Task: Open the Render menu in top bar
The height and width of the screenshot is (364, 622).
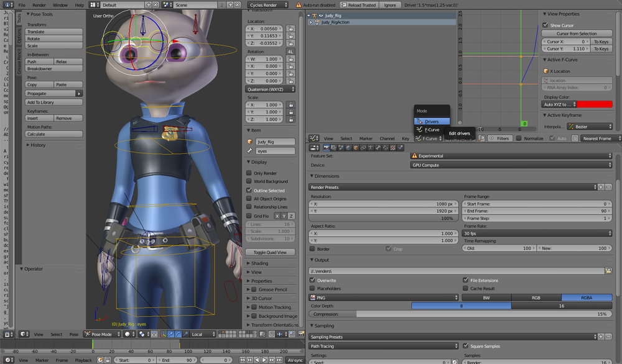Action: tap(39, 5)
